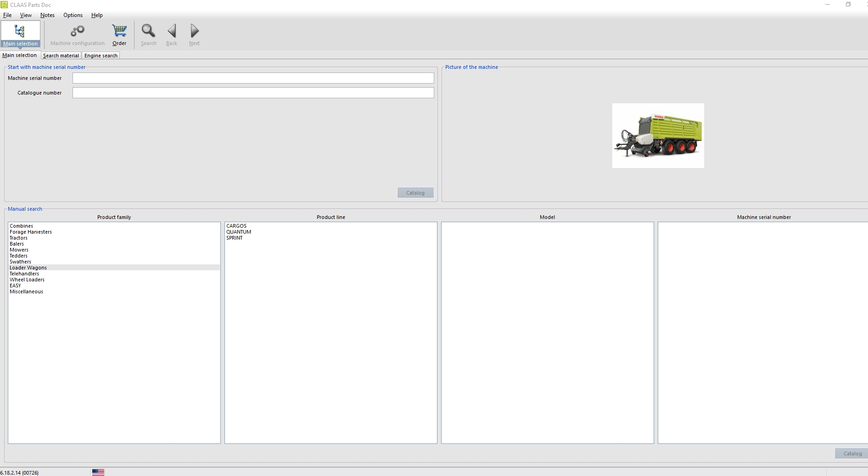Click the Machine serial number input field
Viewport: 868px width, 476px height.
(x=252, y=78)
